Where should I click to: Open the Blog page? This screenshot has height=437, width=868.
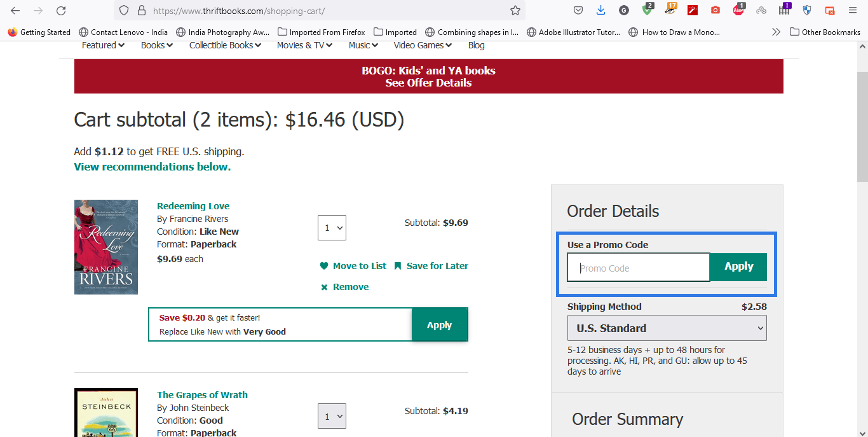tap(476, 45)
